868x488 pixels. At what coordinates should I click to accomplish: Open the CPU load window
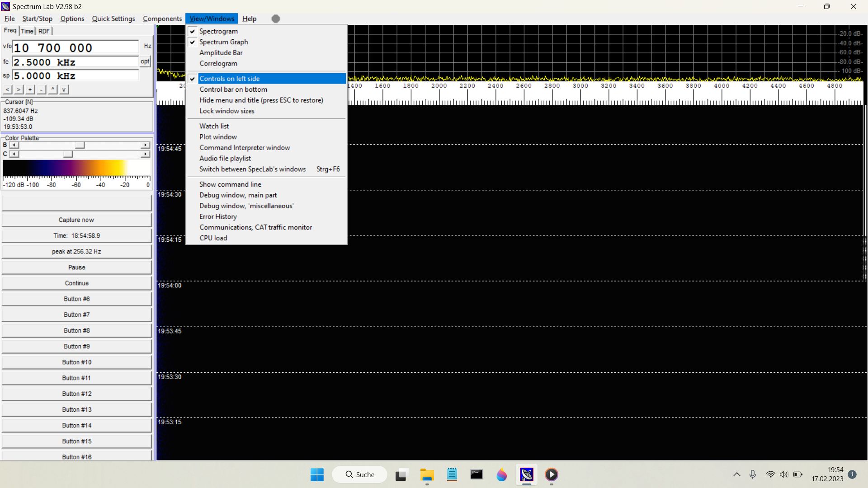pos(266,238)
